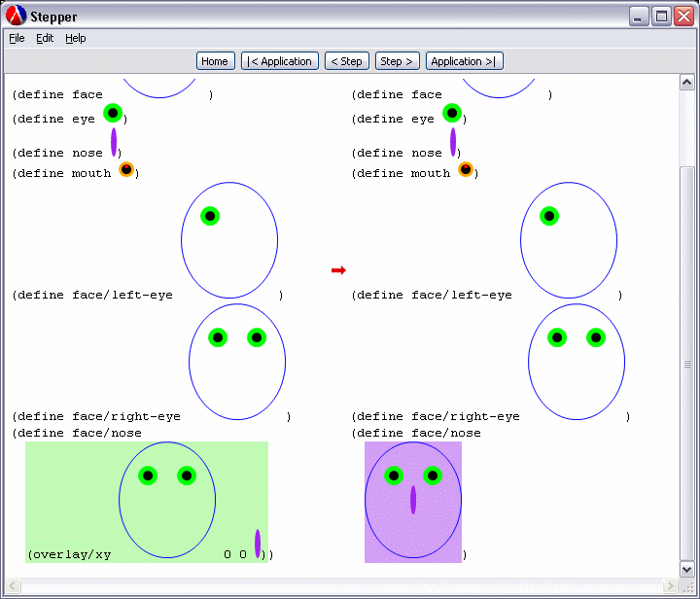
Task: Maximize the Stepper window
Action: pos(661,17)
